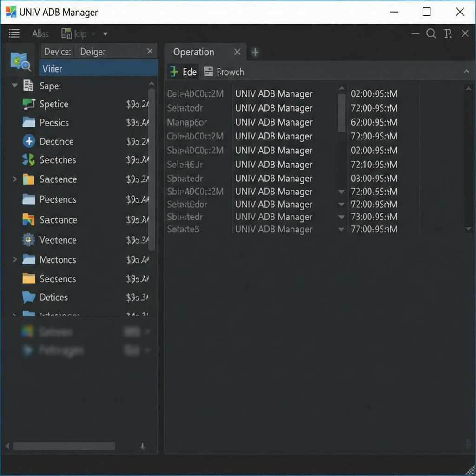The image size is (476, 476).
Task: Select the Deige: tab
Action: pos(93,52)
